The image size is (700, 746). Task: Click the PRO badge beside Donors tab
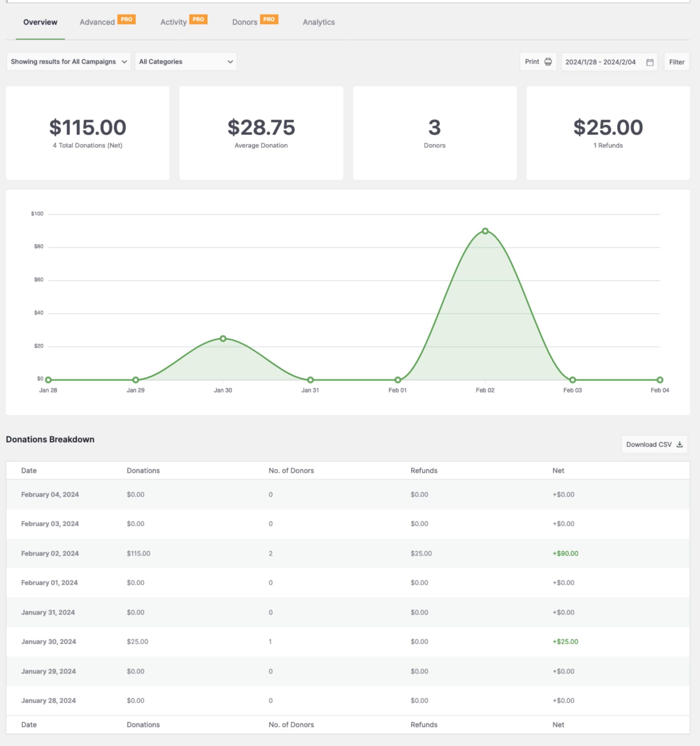point(268,19)
